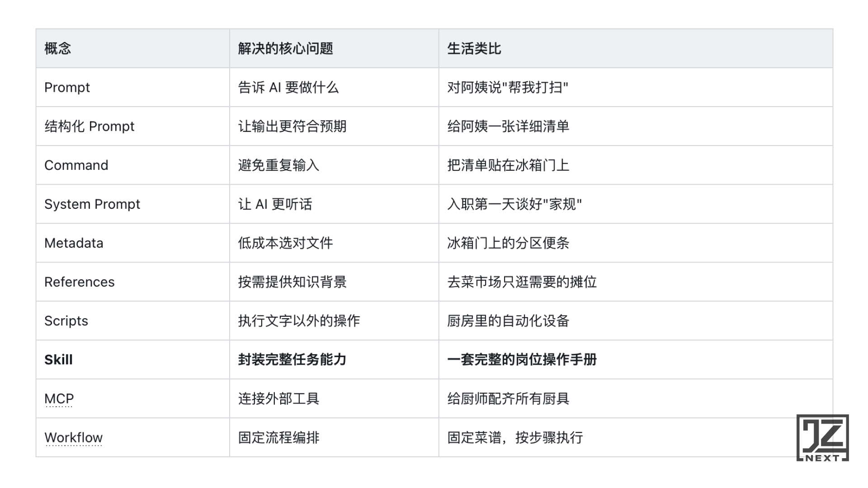The width and height of the screenshot is (868, 488).
Task: Click the dotted-underlined Workflow term
Action: [74, 437]
